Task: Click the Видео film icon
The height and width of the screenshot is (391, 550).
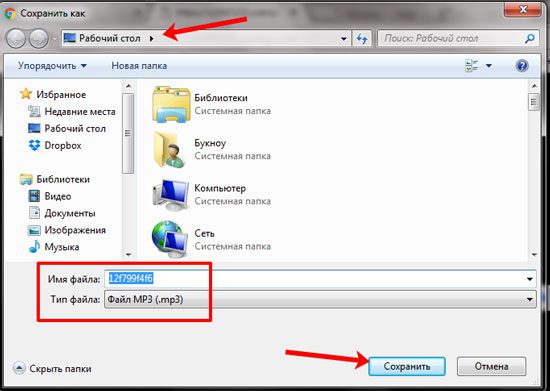Action: tap(34, 196)
